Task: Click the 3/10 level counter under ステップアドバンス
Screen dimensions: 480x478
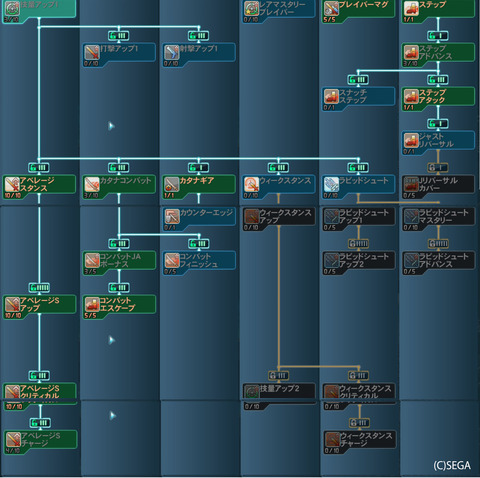Action: 410,64
